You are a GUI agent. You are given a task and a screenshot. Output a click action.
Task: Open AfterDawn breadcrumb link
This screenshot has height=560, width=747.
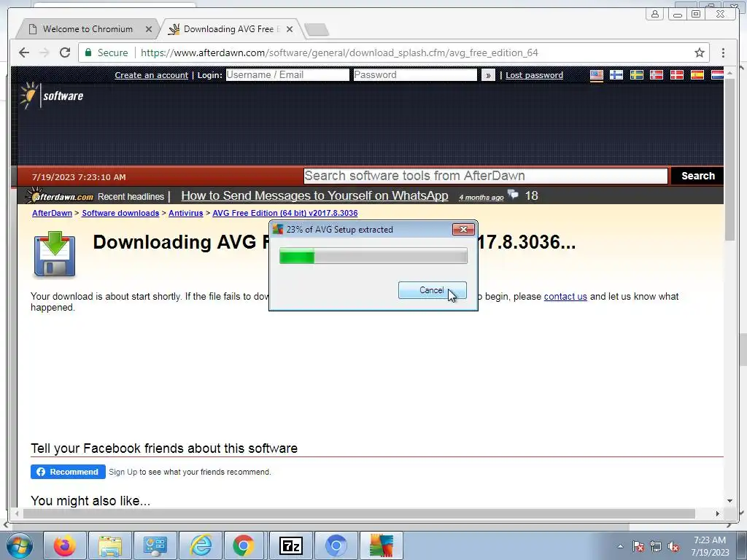(x=52, y=213)
